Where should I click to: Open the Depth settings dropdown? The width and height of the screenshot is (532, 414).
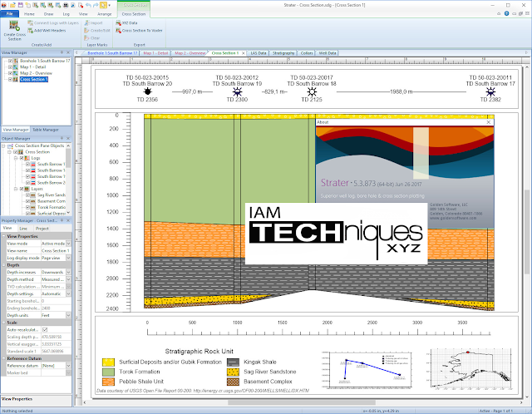pyautogui.click(x=68, y=293)
